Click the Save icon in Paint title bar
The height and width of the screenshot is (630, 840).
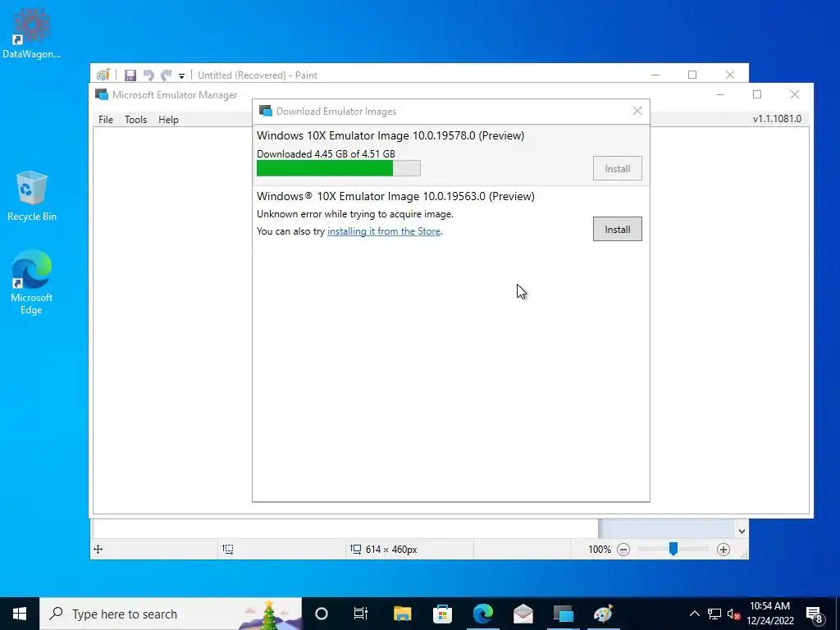point(130,75)
